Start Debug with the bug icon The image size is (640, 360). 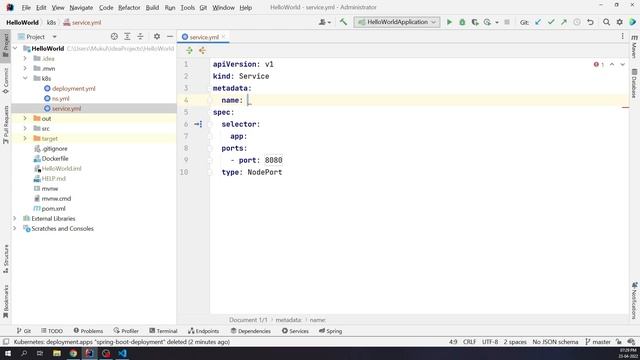pos(462,22)
